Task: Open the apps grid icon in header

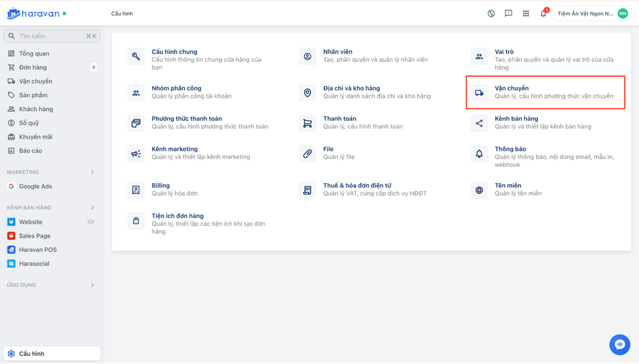Action: pos(526,14)
